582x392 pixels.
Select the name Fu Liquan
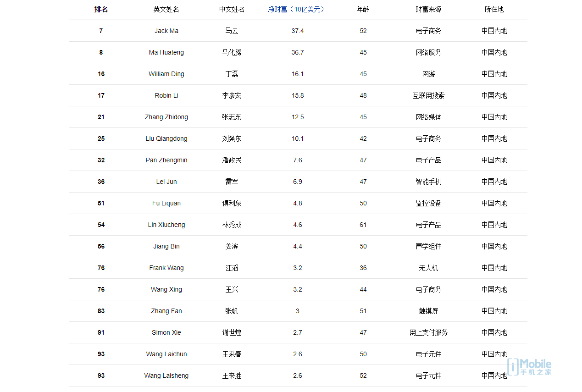[x=166, y=203]
